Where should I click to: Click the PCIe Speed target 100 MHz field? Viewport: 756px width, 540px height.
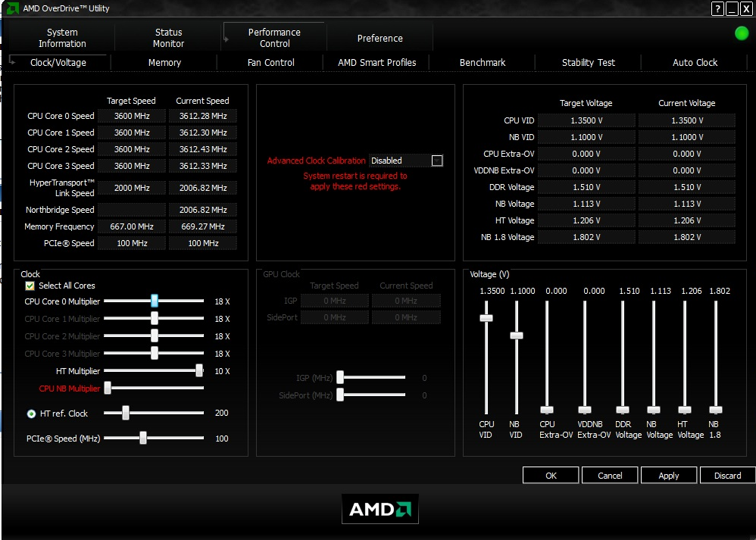click(x=132, y=243)
